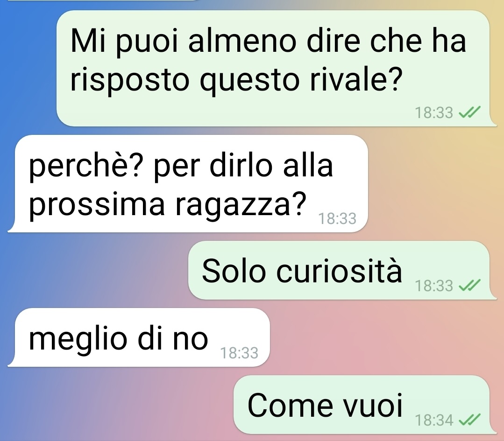Tap the read receipt ticks beside 'Solo curiosità'

469,285
